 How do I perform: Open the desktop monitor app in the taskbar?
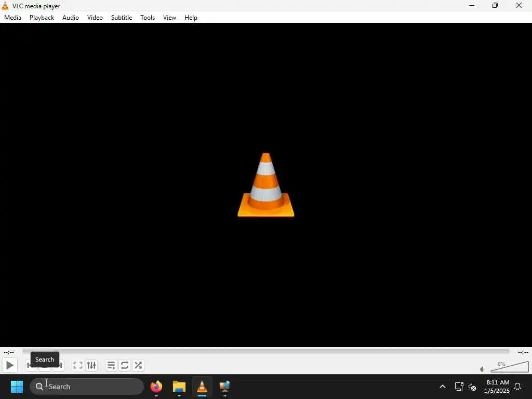coord(224,387)
